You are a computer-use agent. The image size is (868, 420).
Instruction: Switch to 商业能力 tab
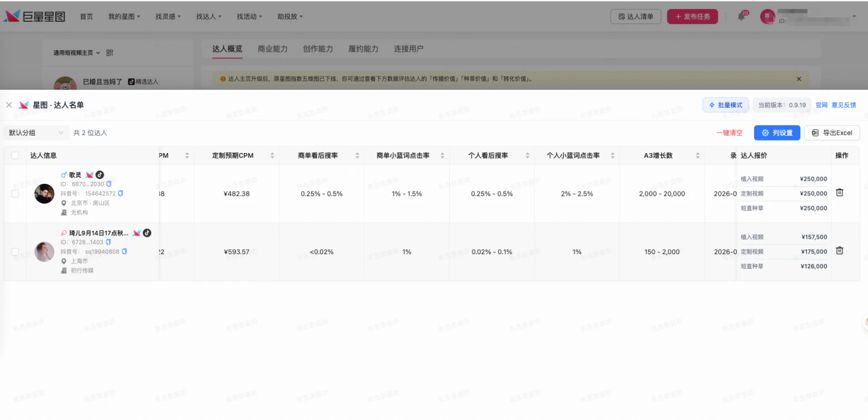point(272,49)
